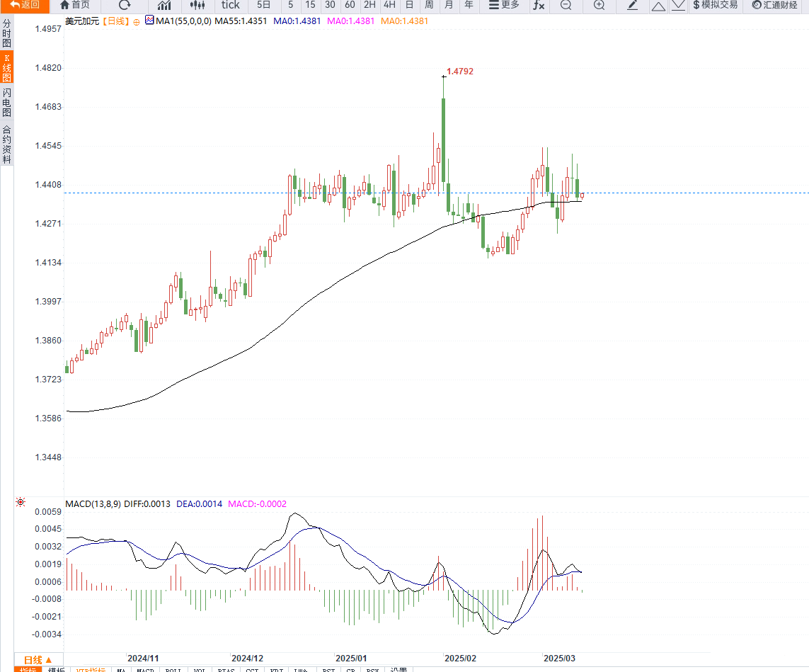Screen dimensions: 809x672
Task: Switch to 分时图 side tab
Action: point(6,33)
